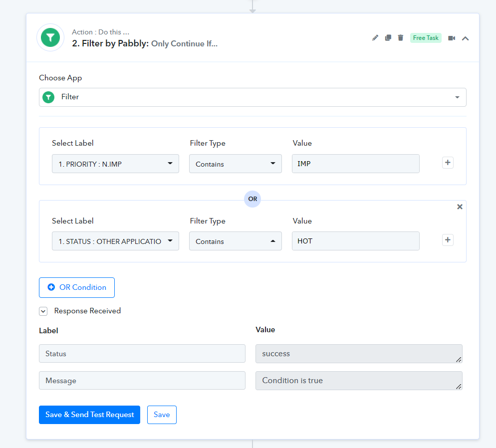Viewport: 496px width, 448px height.
Task: Open the PRIORITY : N.IMP label dropdown
Action: [x=115, y=164]
